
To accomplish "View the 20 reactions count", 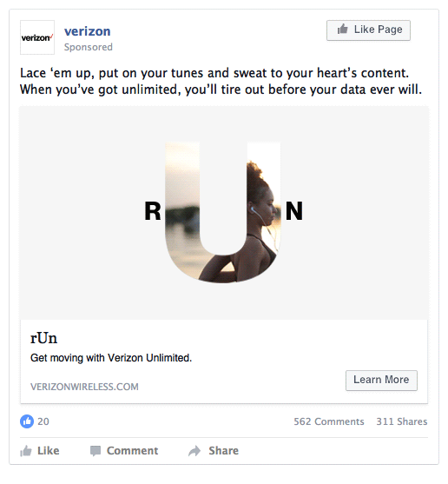I will click(x=43, y=421).
